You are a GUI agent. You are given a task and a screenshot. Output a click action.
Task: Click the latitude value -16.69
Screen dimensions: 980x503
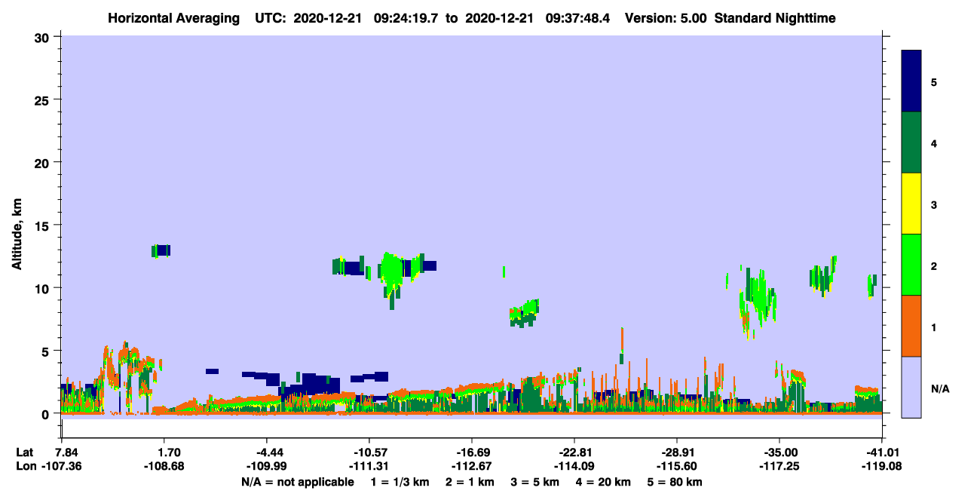(x=471, y=452)
